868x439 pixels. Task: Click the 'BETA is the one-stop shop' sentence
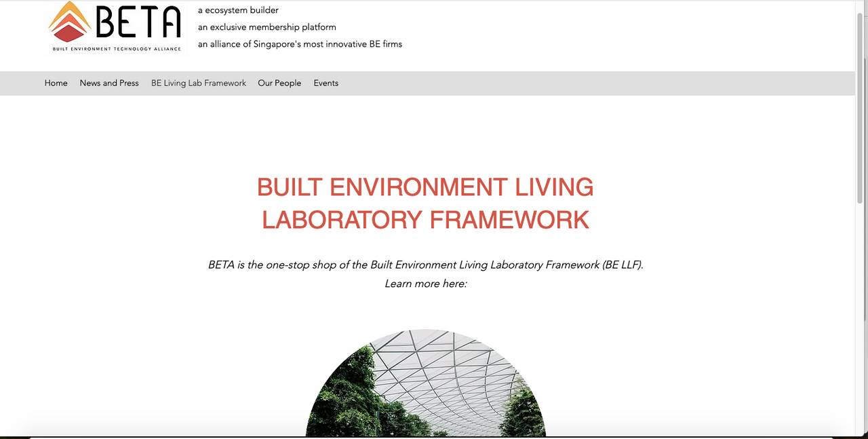[425, 265]
